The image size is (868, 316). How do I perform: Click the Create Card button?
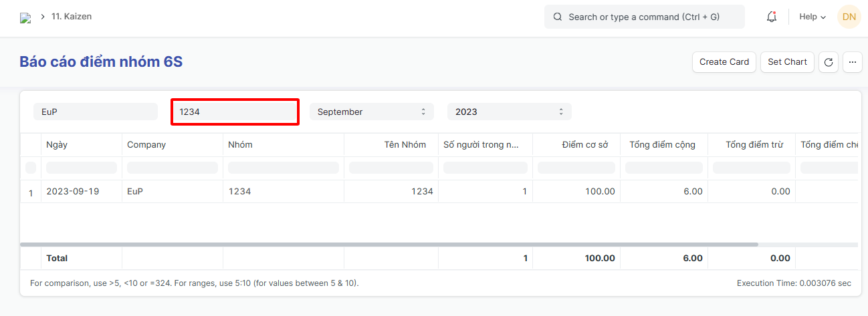[x=724, y=62]
